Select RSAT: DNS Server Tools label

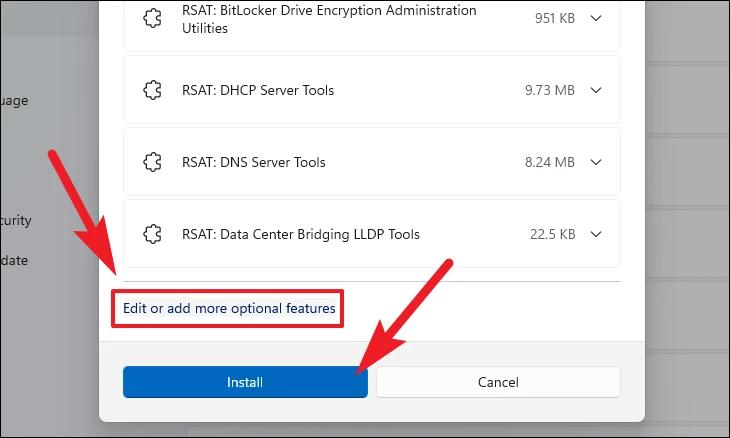point(254,162)
